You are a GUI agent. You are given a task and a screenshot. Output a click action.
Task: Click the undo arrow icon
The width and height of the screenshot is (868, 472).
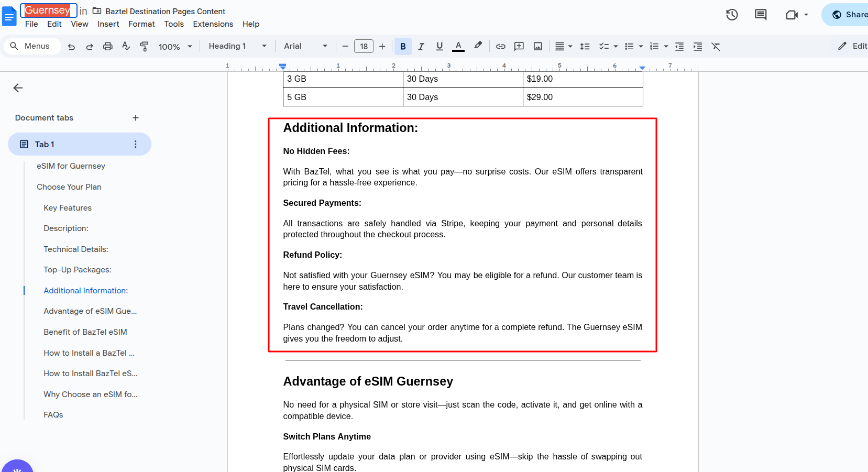pos(72,47)
